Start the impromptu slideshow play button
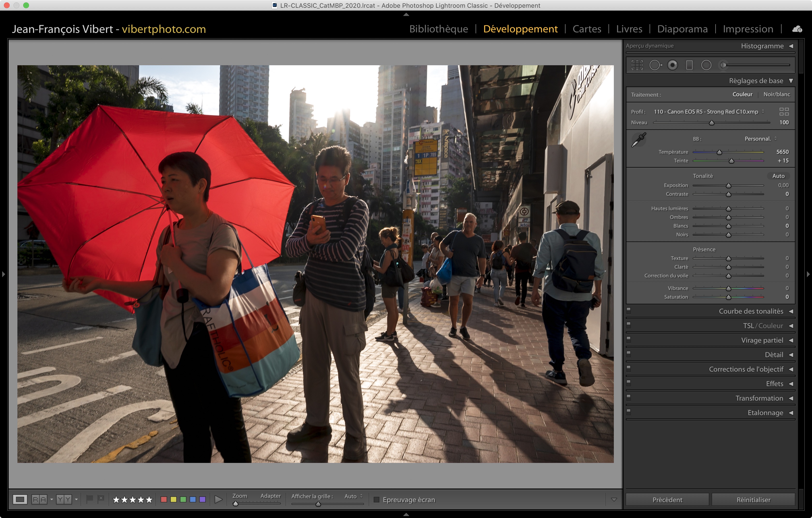Image resolution: width=812 pixels, height=518 pixels. (218, 499)
